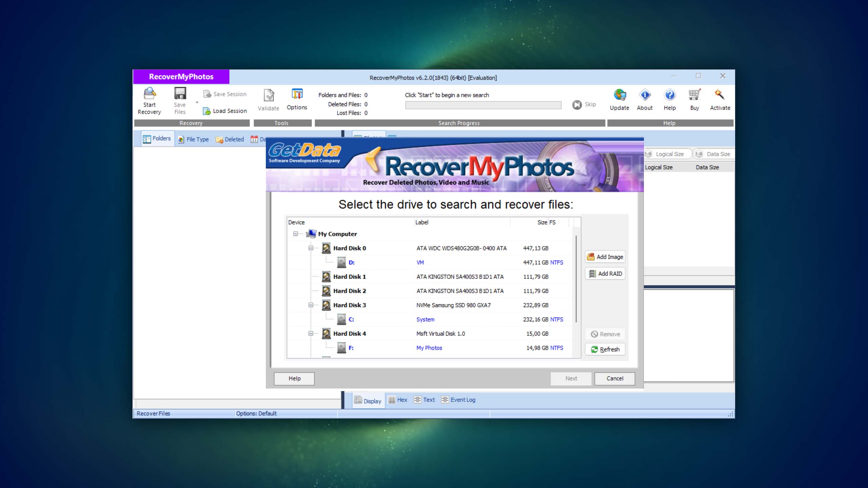The width and height of the screenshot is (868, 488).
Task: Click the Device column header
Action: point(351,222)
